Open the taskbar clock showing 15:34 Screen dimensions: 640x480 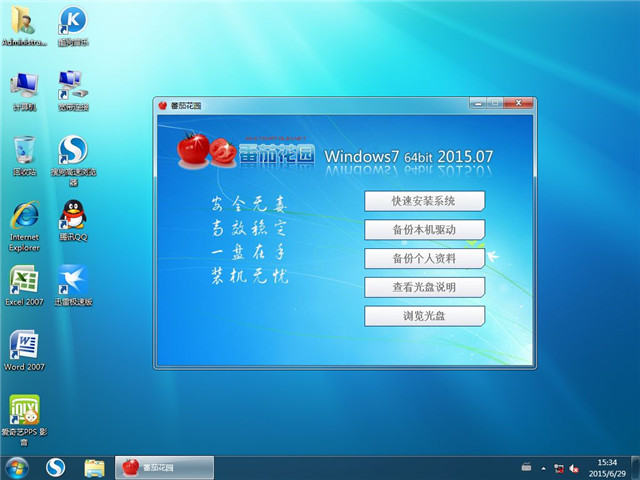click(x=607, y=468)
